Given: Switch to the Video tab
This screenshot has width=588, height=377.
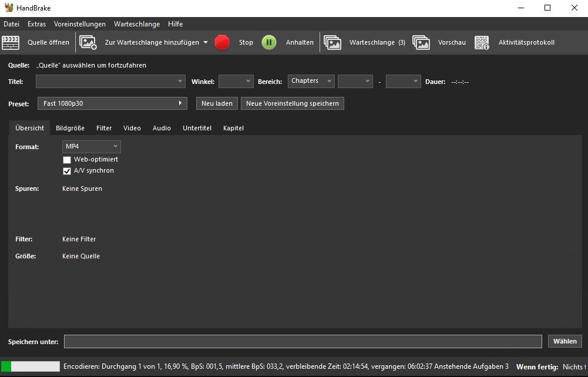Looking at the screenshot, I should pos(132,128).
